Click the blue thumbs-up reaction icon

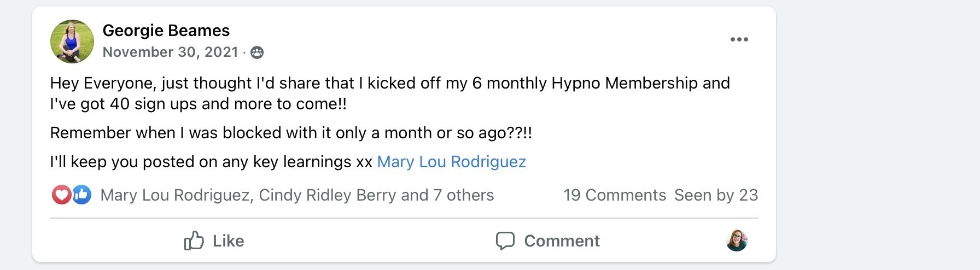[82, 195]
